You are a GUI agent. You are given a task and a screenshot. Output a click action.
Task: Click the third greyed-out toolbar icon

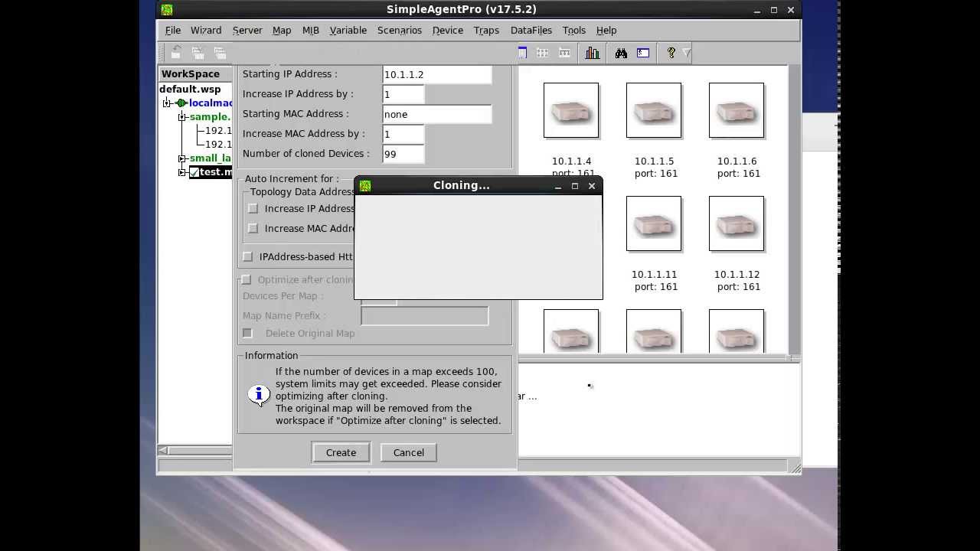220,53
